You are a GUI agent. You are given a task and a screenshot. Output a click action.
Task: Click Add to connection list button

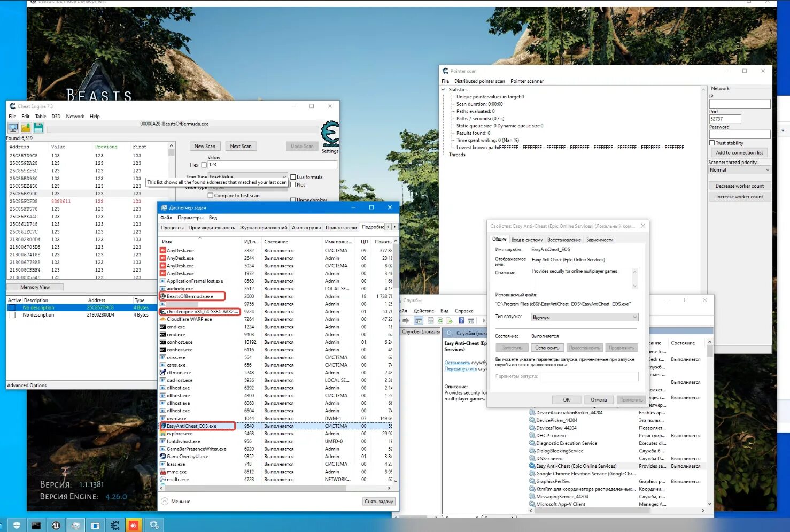pos(740,153)
